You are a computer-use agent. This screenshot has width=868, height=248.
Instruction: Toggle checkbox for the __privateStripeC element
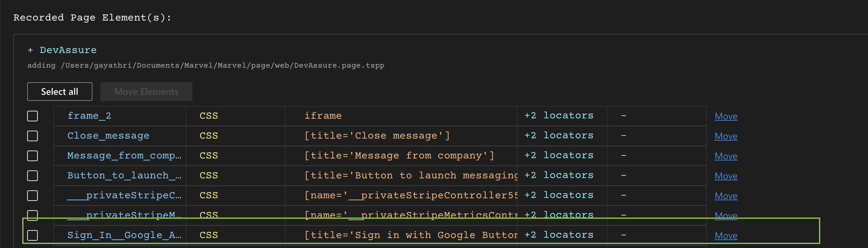coord(32,196)
